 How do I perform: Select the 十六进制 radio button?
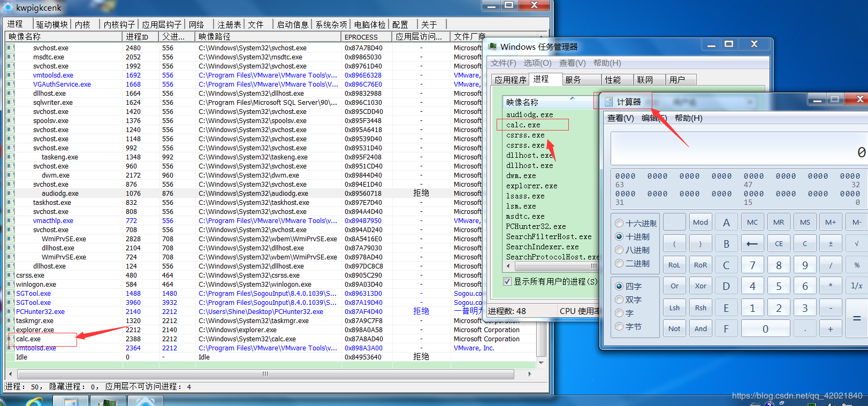tap(619, 224)
